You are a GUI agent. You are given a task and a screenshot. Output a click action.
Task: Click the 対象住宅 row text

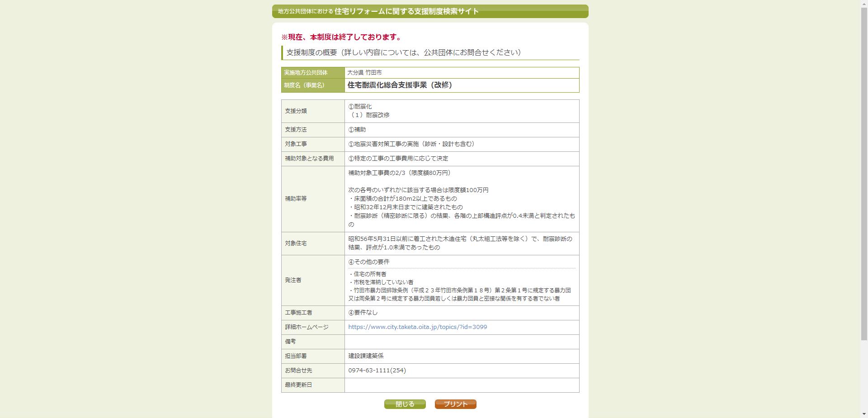(461, 244)
